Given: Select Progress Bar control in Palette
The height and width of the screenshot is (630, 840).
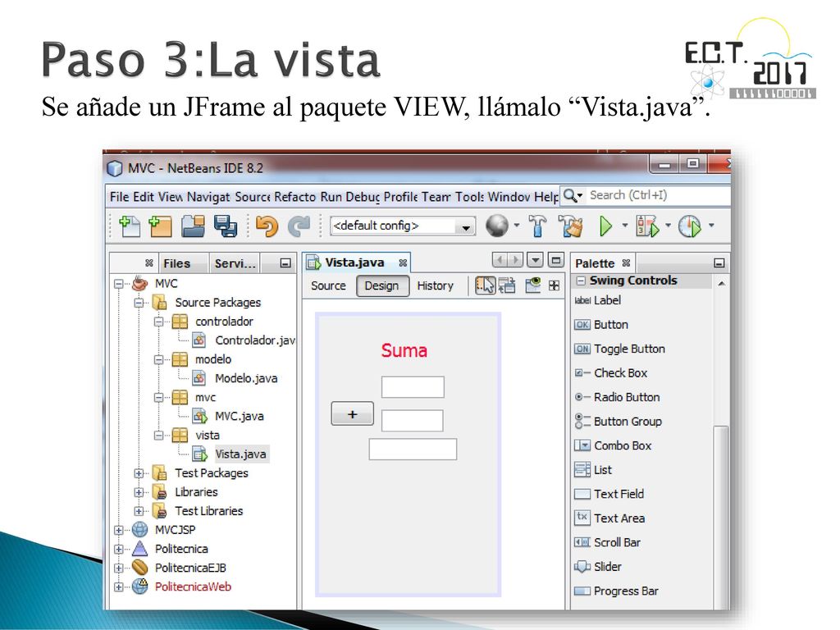Looking at the screenshot, I should pos(616,591).
